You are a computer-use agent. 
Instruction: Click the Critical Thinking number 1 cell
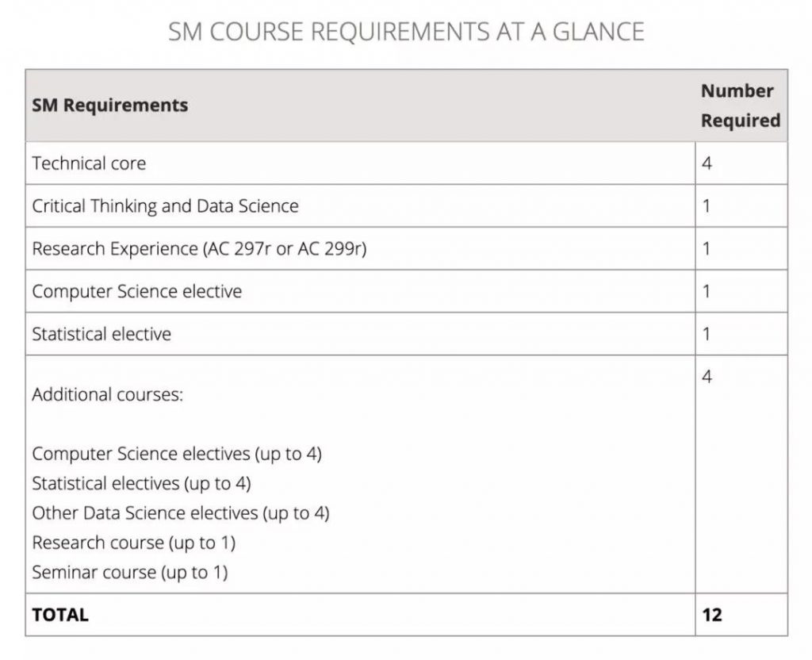(741, 205)
